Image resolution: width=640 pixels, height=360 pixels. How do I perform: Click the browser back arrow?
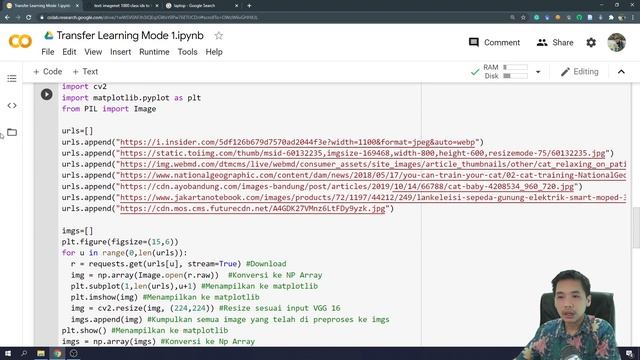[7, 18]
